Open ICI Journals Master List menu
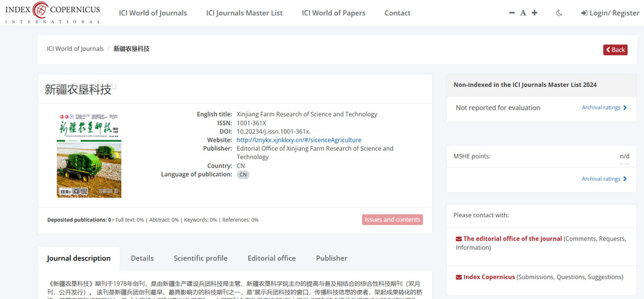This screenshot has height=299, width=644. (244, 13)
